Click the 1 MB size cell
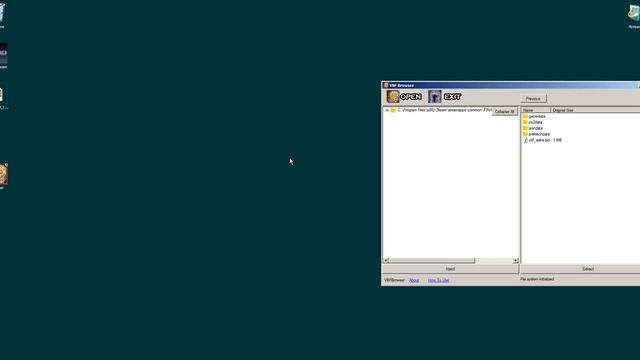 pyautogui.click(x=557, y=140)
